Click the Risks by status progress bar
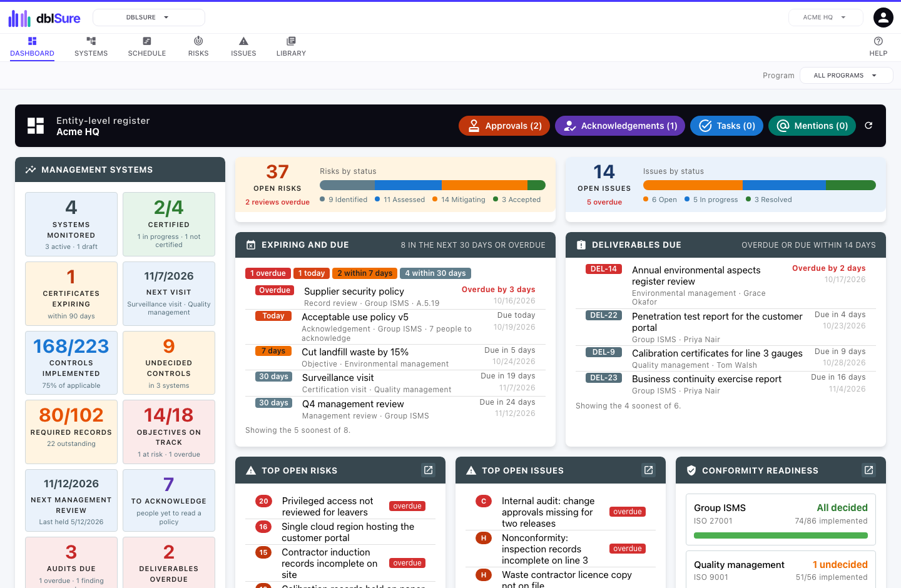This screenshot has width=901, height=588. tap(432, 185)
